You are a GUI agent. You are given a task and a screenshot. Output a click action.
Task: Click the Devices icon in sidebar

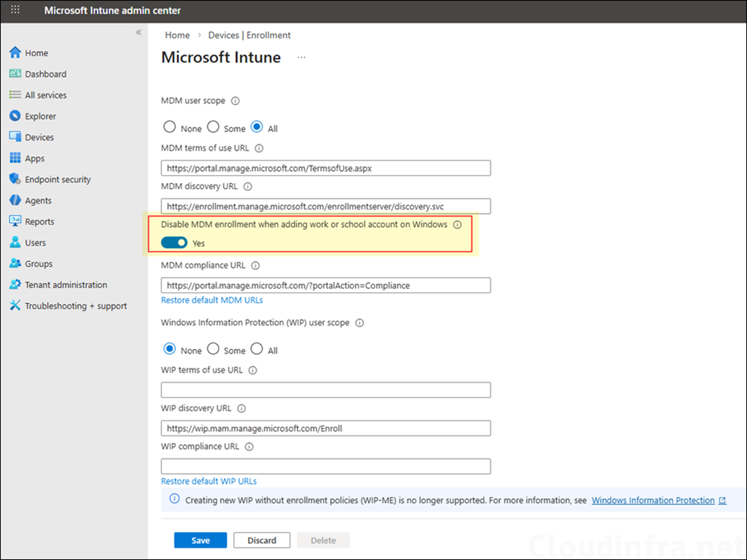(x=15, y=136)
